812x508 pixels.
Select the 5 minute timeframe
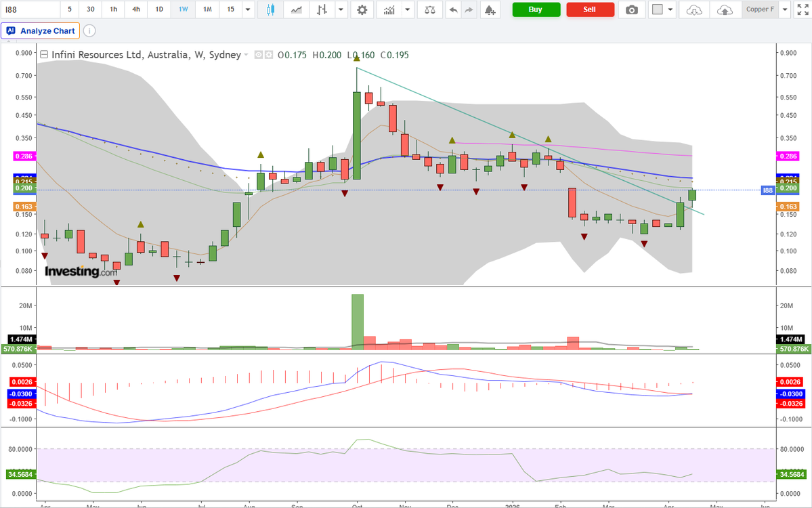[x=70, y=9]
